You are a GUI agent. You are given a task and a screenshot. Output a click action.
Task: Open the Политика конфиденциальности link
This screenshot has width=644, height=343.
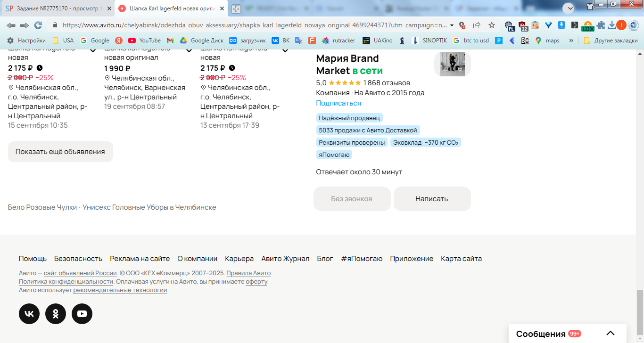[66, 282]
